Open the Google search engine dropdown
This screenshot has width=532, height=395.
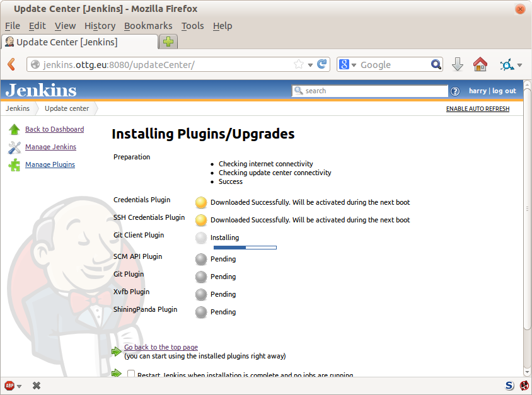[353, 64]
